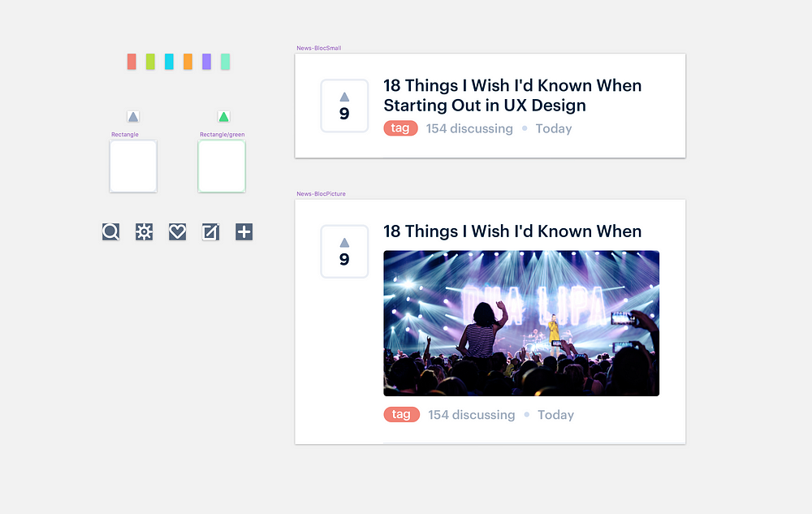Open 154 discussing in News-BlocPicture card

471,415
